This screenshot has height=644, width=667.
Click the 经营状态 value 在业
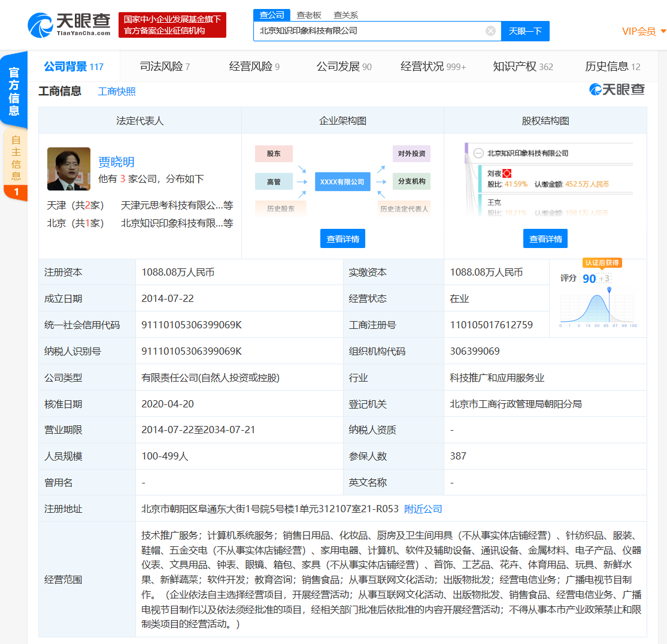(459, 299)
